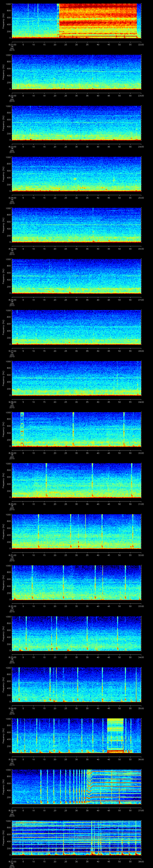This screenshot has height=868, width=153.
Task: Open the spectrogram panel starting at 8:25:00
Action: click(x=77, y=225)
